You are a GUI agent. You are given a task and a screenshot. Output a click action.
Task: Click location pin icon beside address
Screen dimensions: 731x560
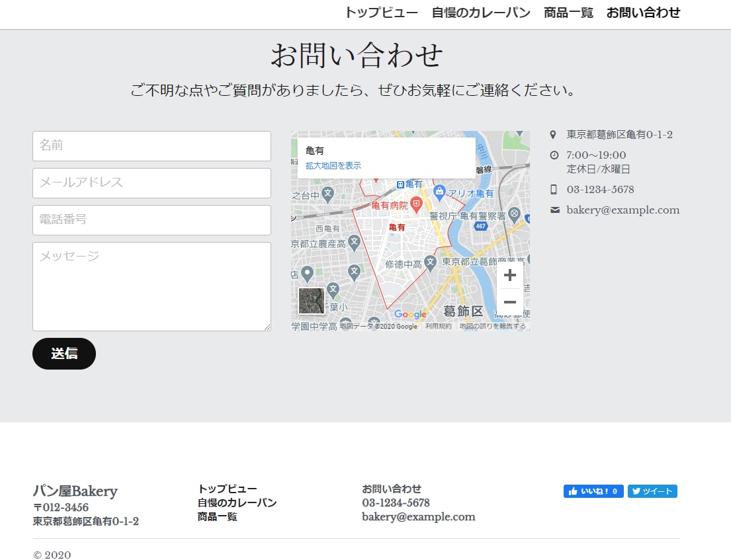point(553,135)
